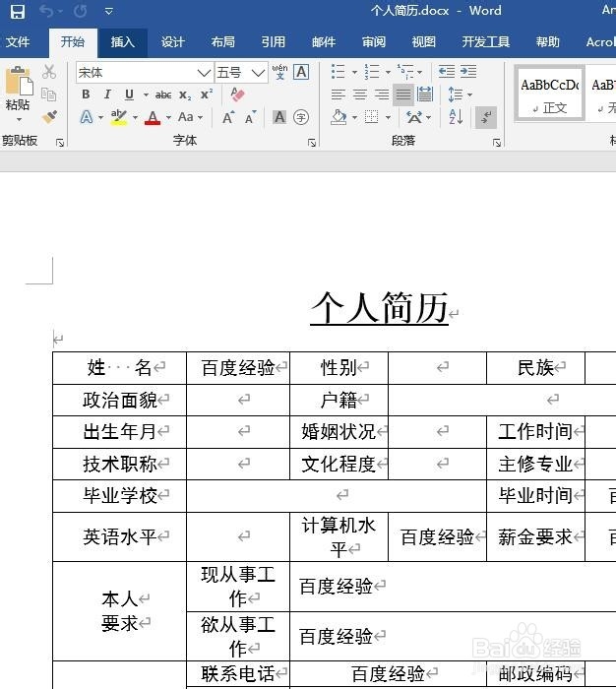Toggle show/hide paragraph marks
Viewport: 616px width, 689px height.
486,117
